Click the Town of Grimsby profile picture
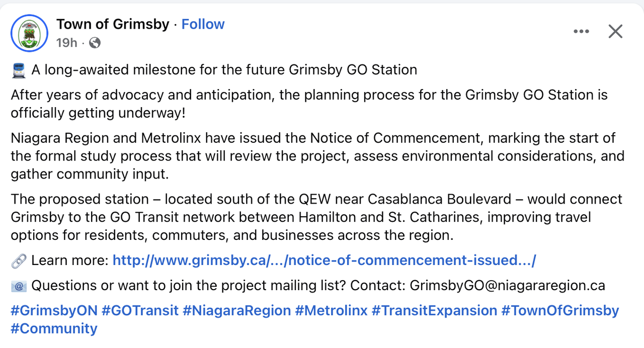This screenshot has width=644, height=348. [x=29, y=33]
